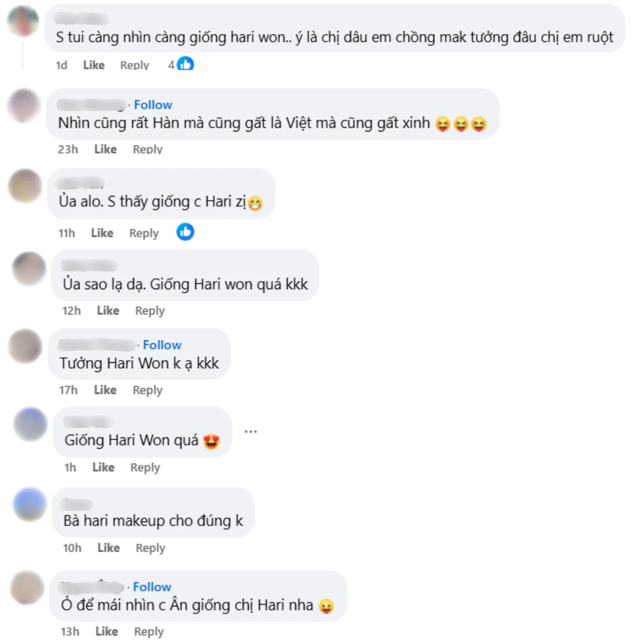Open avatar of the 'Nhìn cũng rất Hàn' commenter
Viewport: 644px width, 644px height.
pos(24,106)
